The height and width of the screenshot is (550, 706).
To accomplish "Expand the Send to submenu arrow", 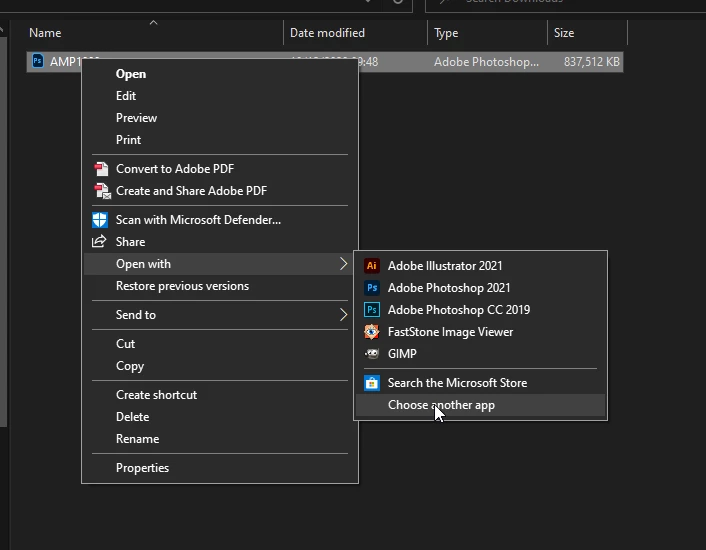I will (343, 315).
